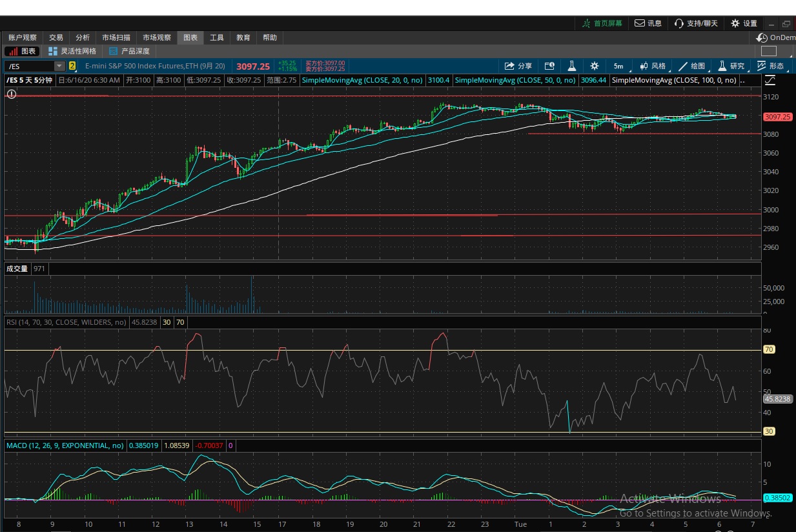Switch to 市场观察 tab
This screenshot has width=796, height=532.
157,37
